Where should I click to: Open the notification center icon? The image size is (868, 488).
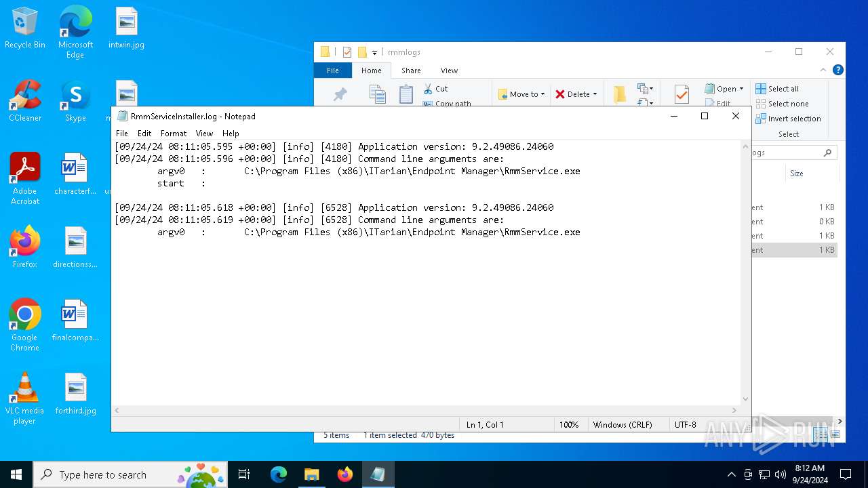click(846, 474)
